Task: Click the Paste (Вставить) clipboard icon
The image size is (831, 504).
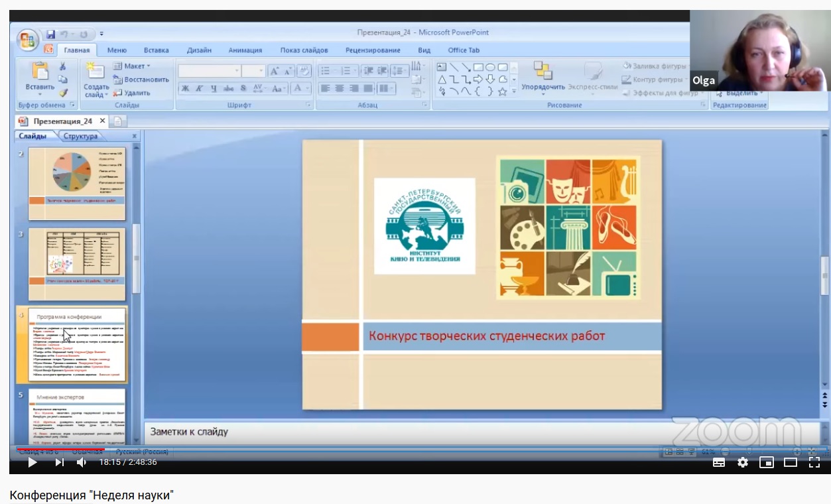Action: tap(40, 71)
